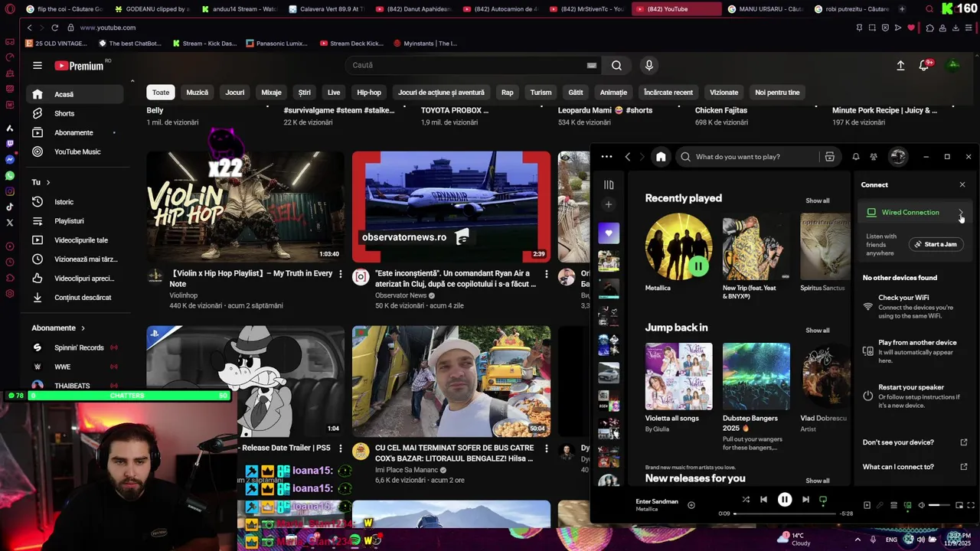980x551 pixels.
Task: Select the 'Hip-hop' filter chip
Action: click(x=369, y=93)
